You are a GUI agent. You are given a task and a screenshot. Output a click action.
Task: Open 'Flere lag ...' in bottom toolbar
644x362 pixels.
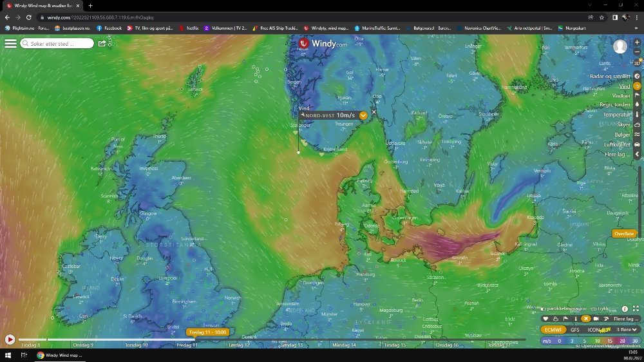coord(626,319)
